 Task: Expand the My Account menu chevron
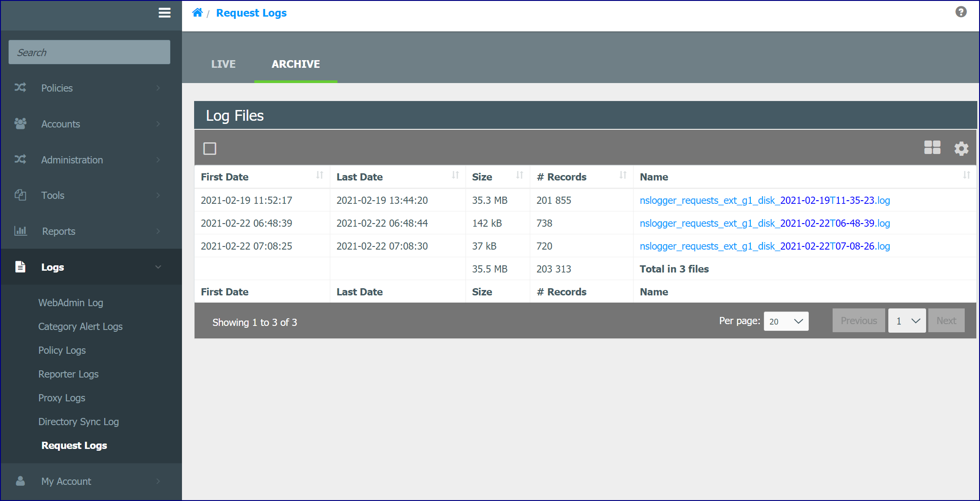point(158,481)
